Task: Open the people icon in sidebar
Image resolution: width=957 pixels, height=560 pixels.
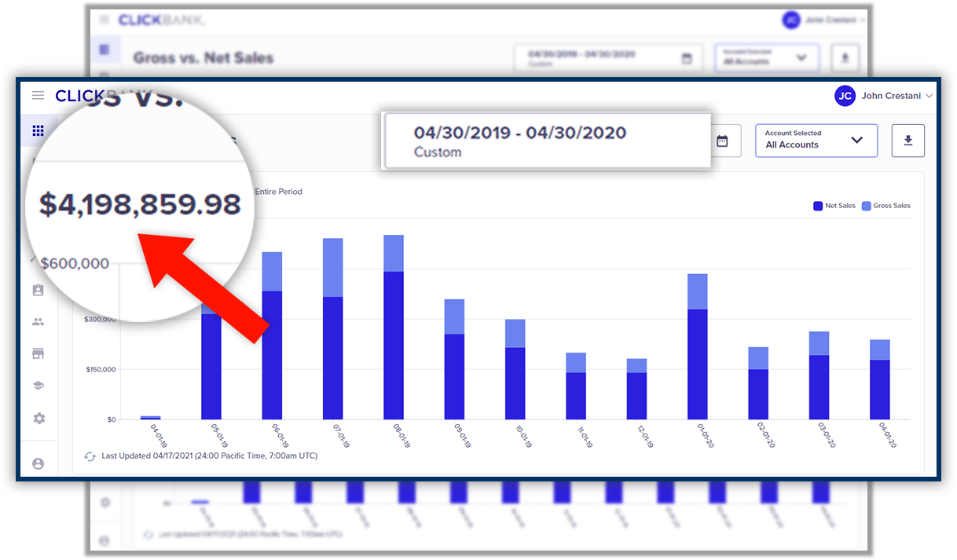Action: (x=38, y=322)
